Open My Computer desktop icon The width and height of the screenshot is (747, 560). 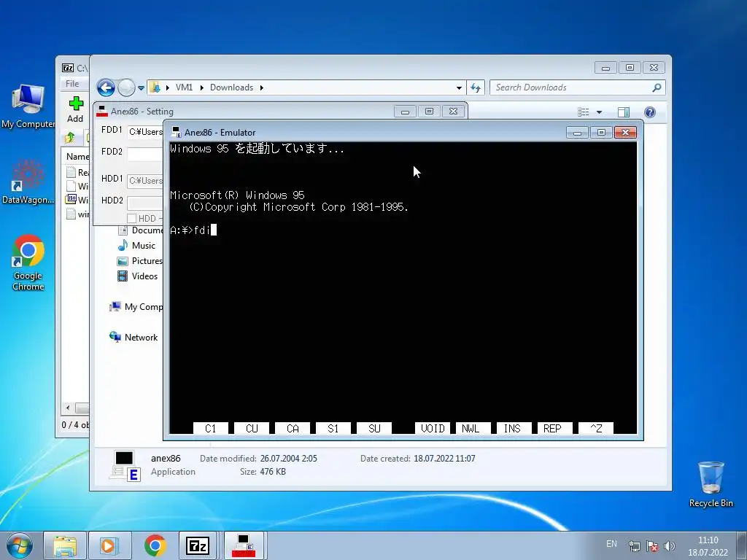click(28, 106)
